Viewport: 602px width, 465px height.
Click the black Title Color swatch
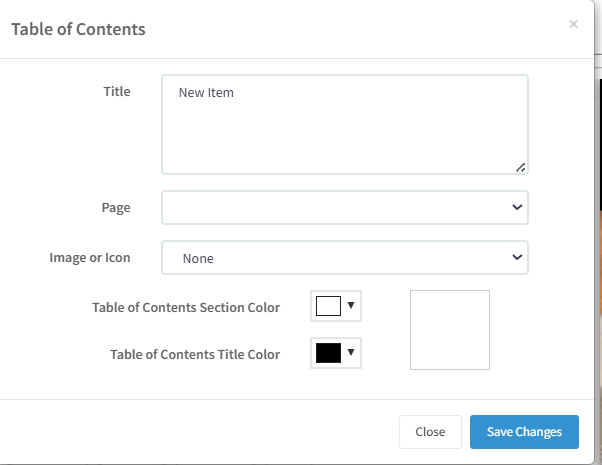pos(328,353)
